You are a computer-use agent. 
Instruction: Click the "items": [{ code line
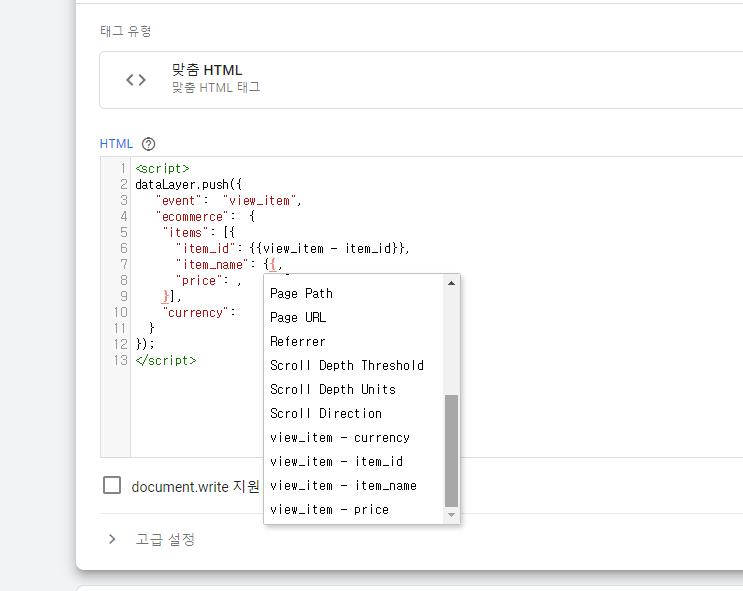pyautogui.click(x=199, y=232)
